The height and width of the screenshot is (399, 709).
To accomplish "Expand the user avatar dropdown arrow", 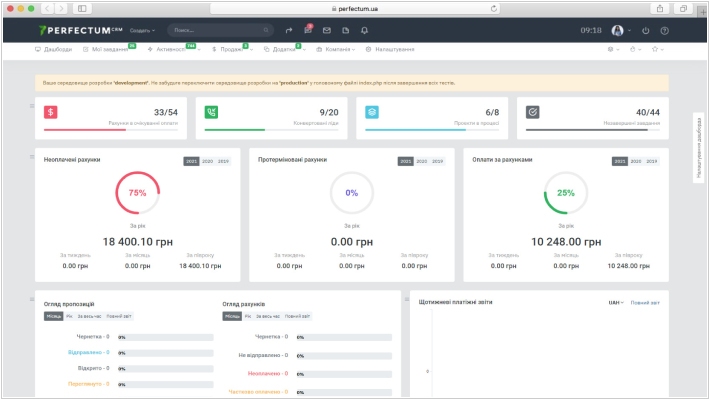I will [629, 30].
